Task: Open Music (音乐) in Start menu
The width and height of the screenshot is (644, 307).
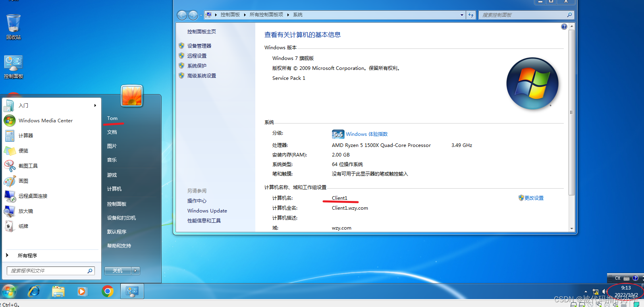Action: (112, 160)
